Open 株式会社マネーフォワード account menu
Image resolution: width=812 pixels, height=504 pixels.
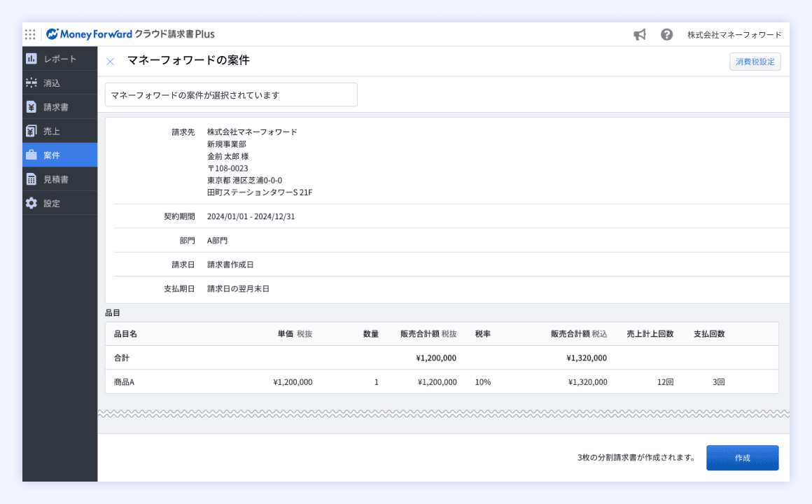pos(734,34)
